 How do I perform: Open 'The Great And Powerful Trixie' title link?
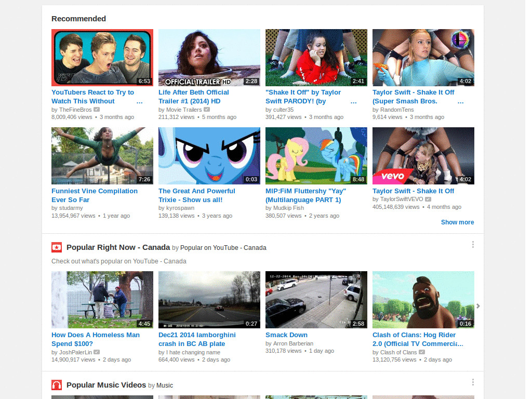pyautogui.click(x=197, y=195)
